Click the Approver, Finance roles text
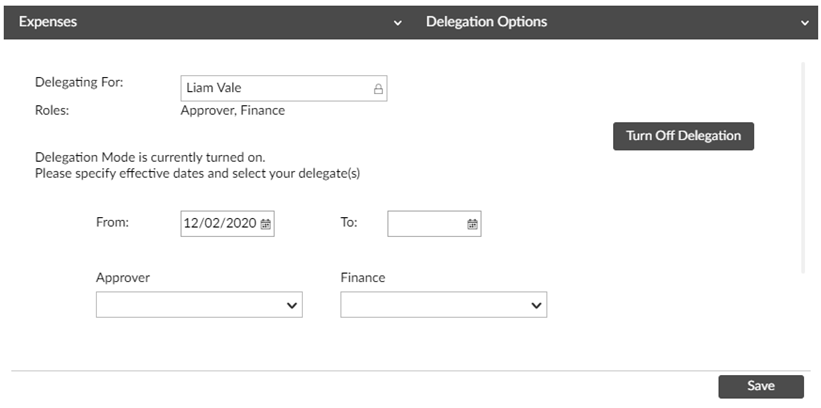Viewport: 821px width, 408px height. pyautogui.click(x=232, y=111)
